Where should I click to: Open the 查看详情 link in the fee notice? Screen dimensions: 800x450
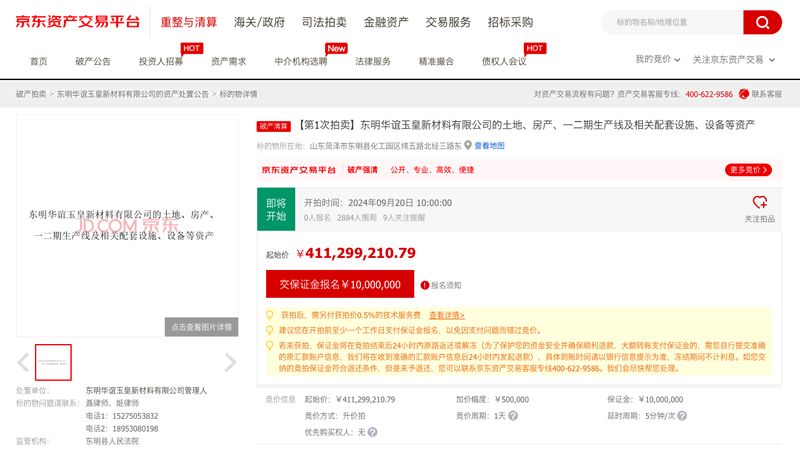click(x=446, y=315)
